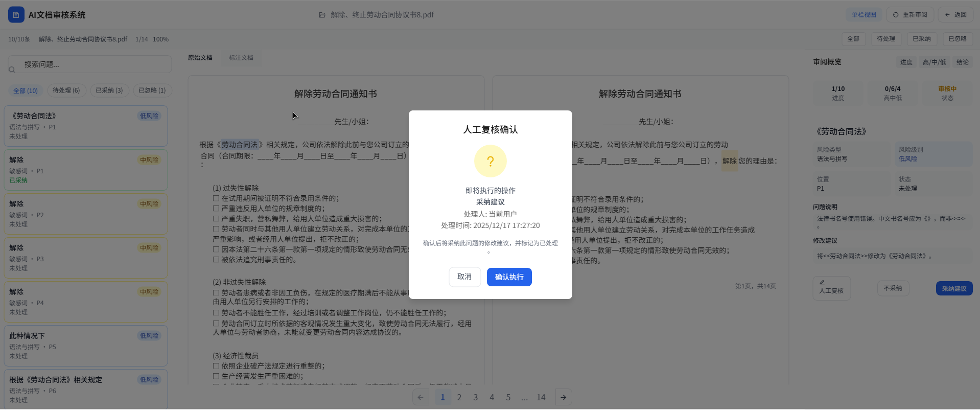This screenshot has width=980, height=411.
Task: Open the 《劳动合同法》 issue card
Action: [86, 126]
